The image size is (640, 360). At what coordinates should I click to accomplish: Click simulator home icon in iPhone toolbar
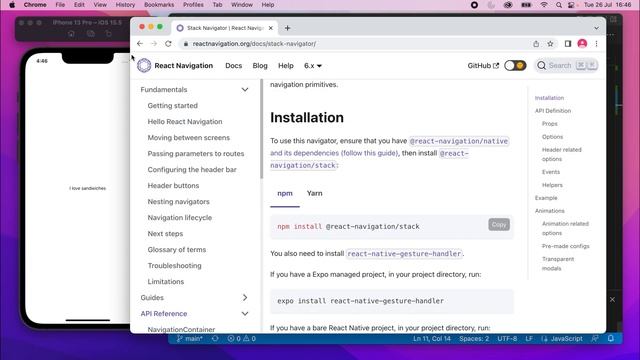(x=71, y=34)
